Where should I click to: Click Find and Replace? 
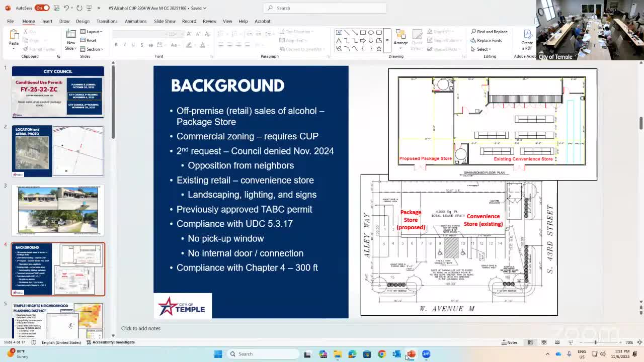point(489,32)
